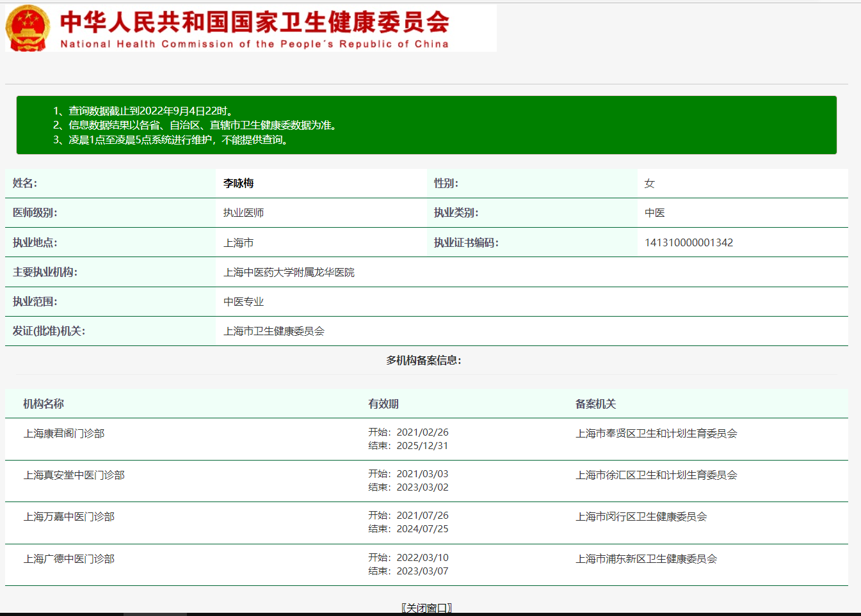Click the 中医专业 practice scope value
The height and width of the screenshot is (616, 861).
pos(244,302)
